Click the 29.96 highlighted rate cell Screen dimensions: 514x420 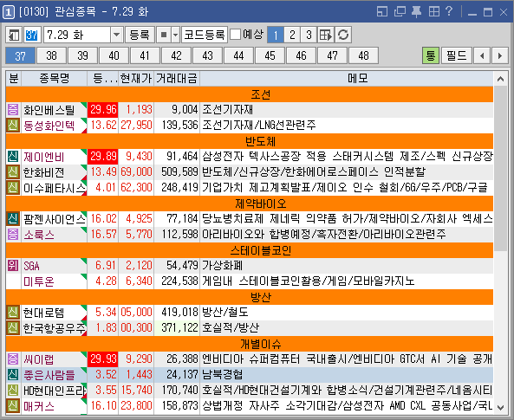click(103, 109)
